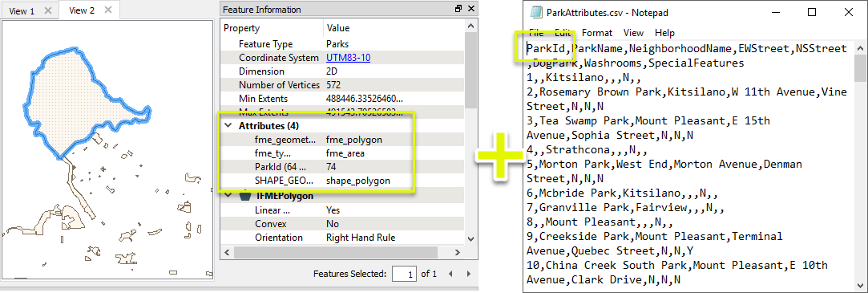Close the View 1 tab
Image resolution: width=868 pixels, height=293 pixels.
pos(47,11)
